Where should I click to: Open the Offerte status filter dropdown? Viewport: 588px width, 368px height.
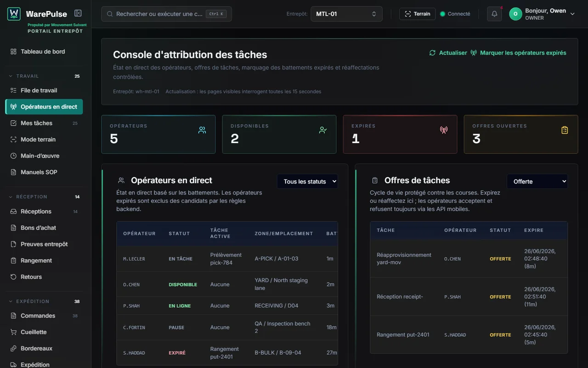[537, 181]
